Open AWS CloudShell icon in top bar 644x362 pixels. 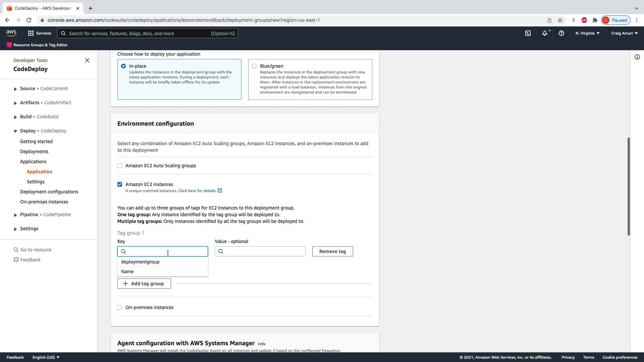click(x=528, y=33)
